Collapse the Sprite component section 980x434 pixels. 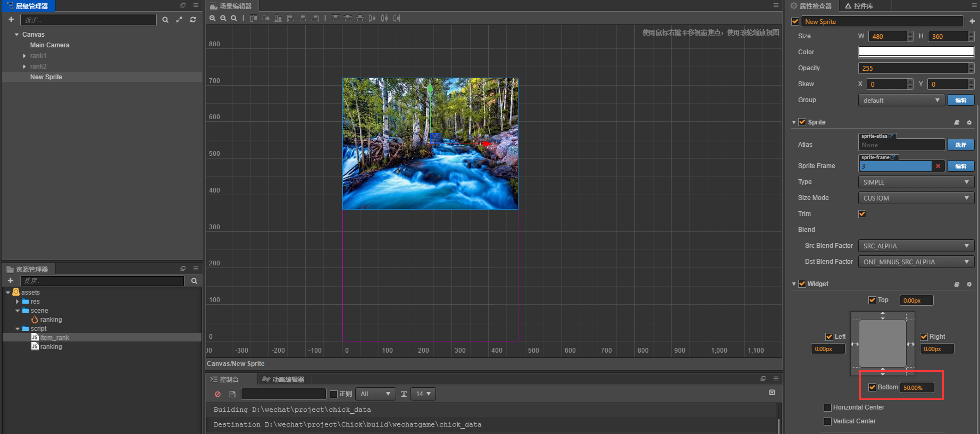(794, 122)
